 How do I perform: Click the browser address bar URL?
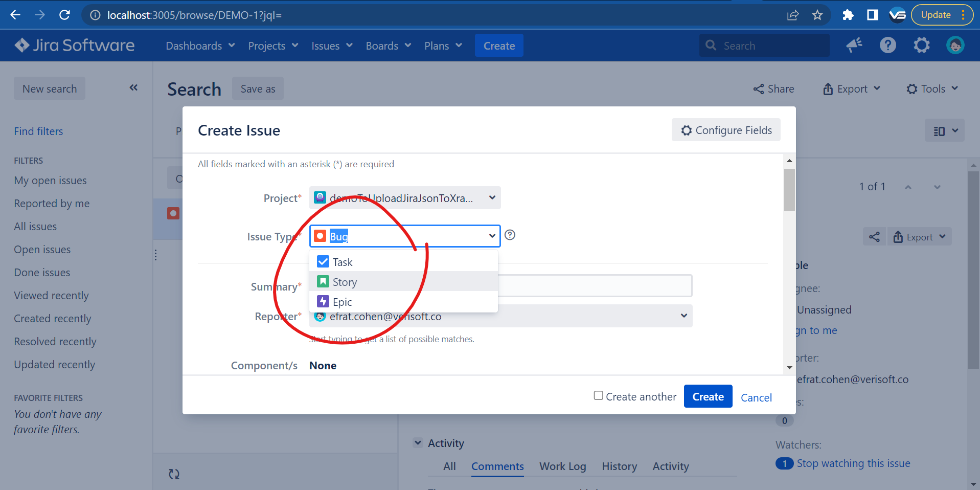point(194,15)
